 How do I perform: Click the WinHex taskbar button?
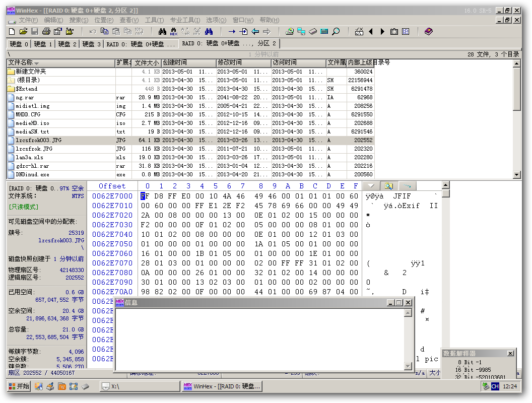(x=222, y=386)
